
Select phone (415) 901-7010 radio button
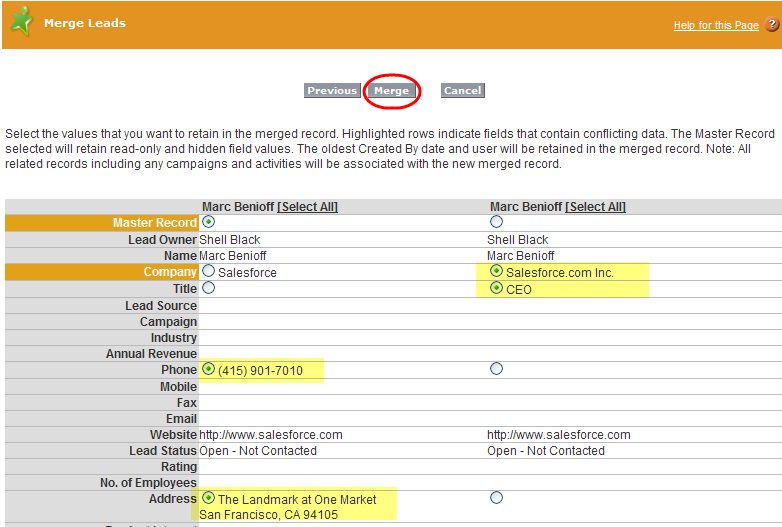(208, 369)
